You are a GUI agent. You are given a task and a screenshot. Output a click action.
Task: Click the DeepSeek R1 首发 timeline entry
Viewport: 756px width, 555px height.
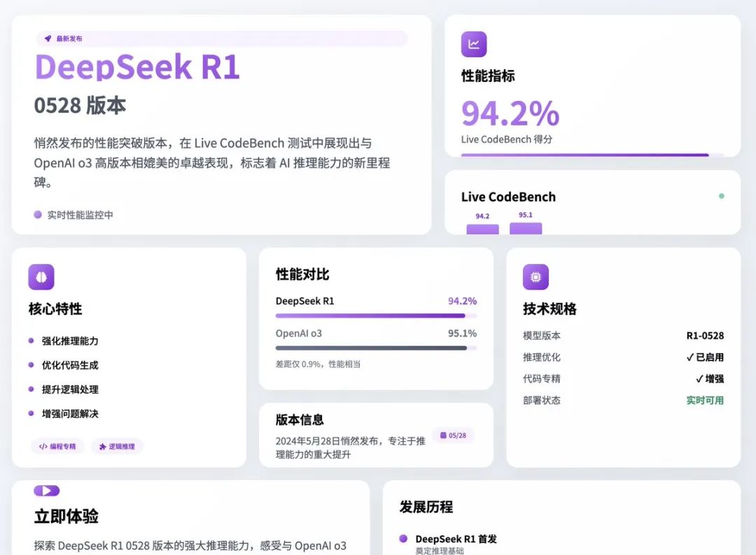pyautogui.click(x=456, y=539)
